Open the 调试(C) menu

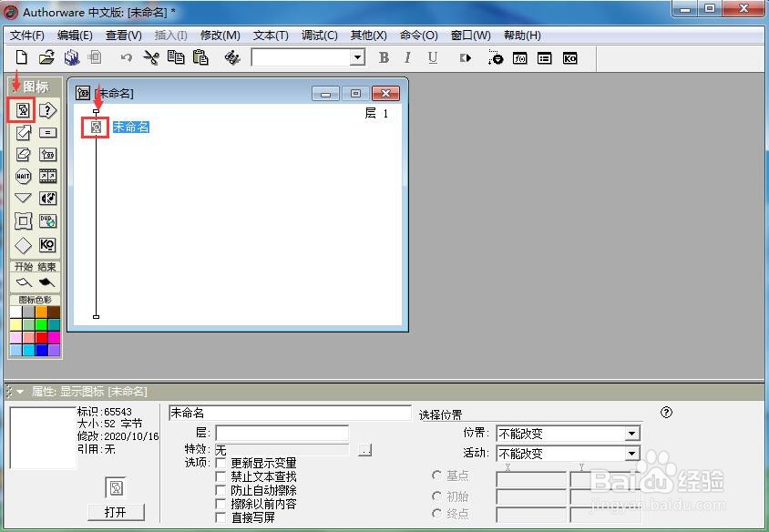click(x=319, y=36)
